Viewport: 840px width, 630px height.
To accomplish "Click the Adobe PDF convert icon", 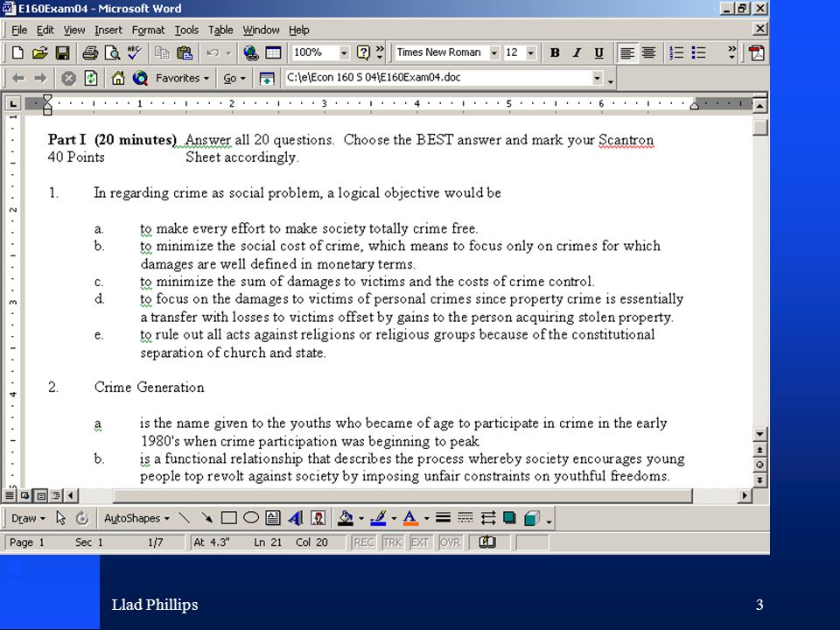I will coord(756,52).
